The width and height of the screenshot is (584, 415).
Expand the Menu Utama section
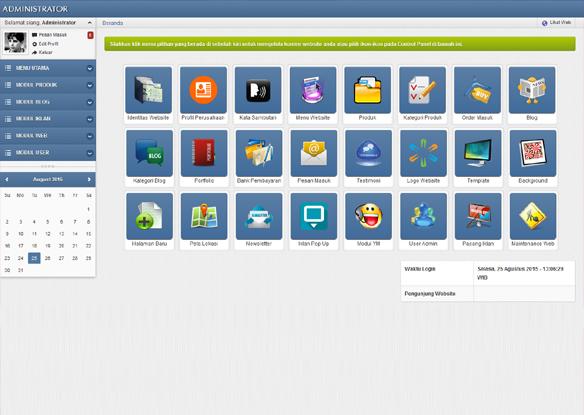tap(48, 68)
